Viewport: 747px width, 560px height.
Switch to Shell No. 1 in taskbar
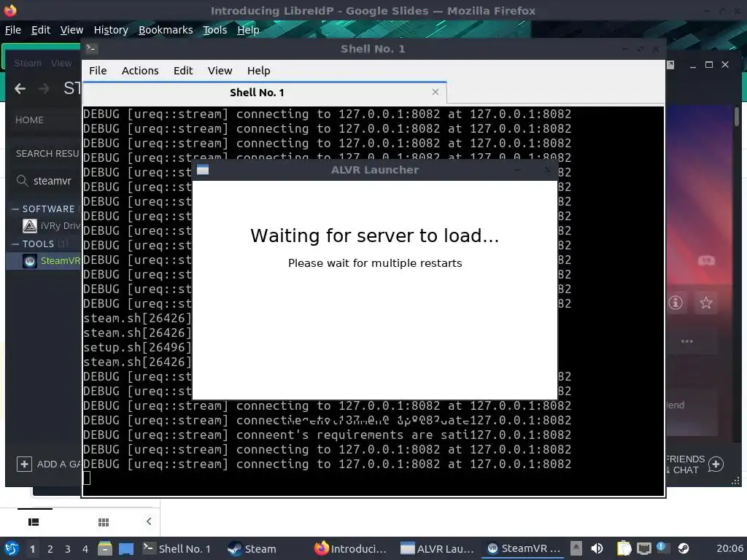click(177, 548)
